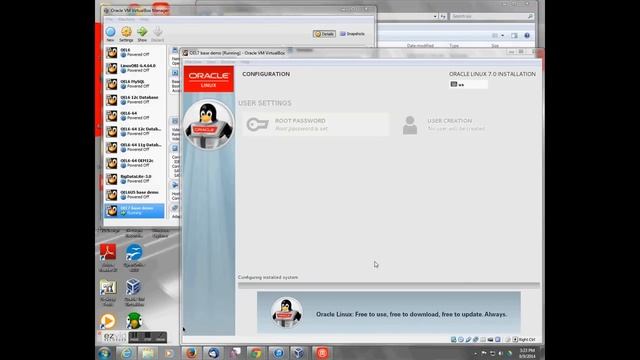Open Root Password setting in installer

315,124
